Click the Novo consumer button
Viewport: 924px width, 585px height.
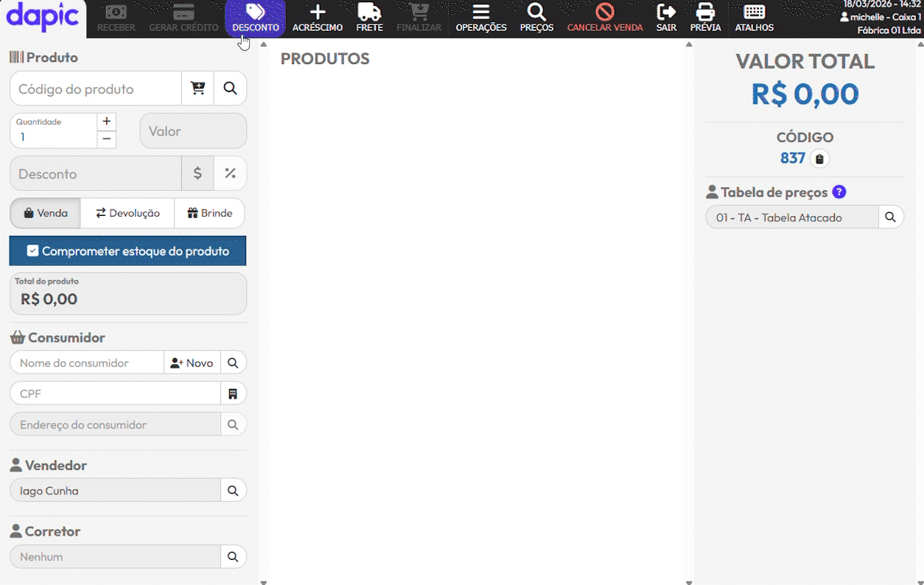click(192, 363)
